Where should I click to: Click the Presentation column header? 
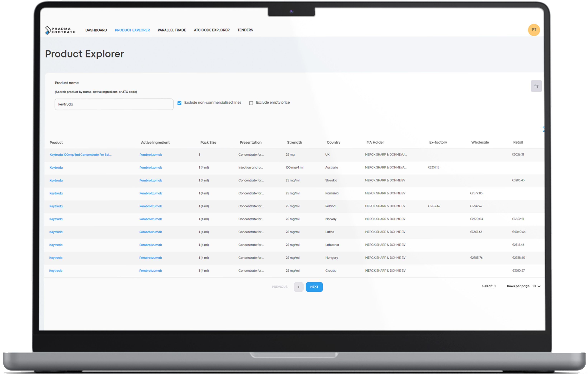[251, 143]
